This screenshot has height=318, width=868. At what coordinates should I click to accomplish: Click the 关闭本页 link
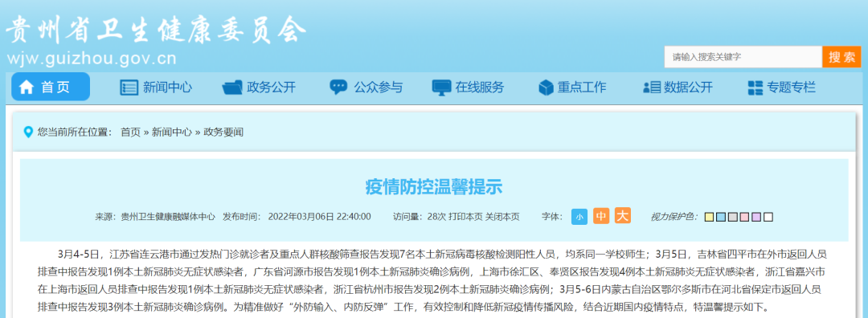(x=502, y=217)
